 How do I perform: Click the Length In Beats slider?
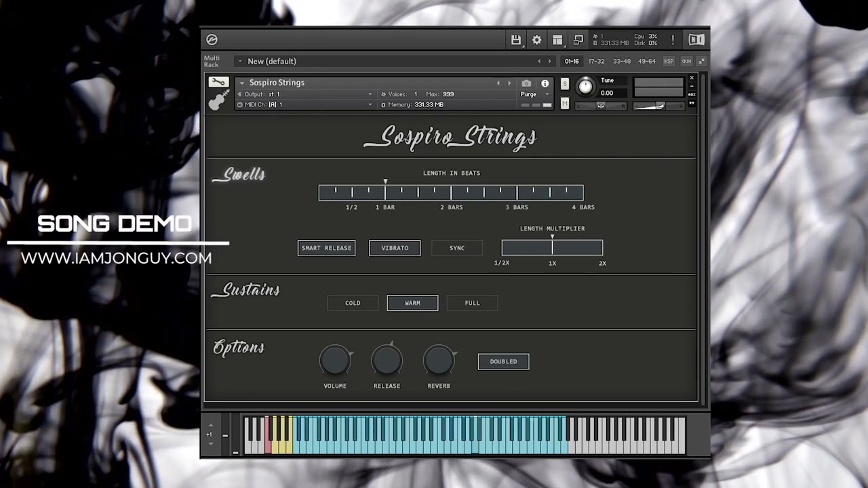coord(451,192)
